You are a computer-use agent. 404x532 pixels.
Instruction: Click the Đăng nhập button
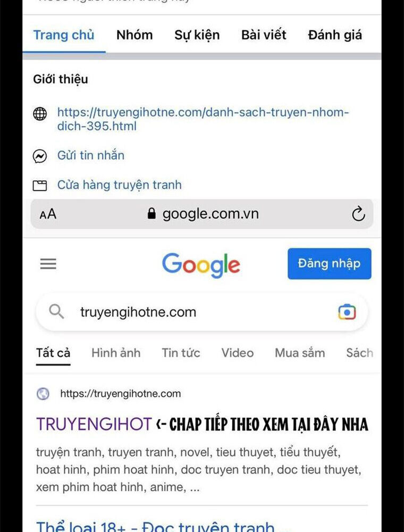[330, 264]
